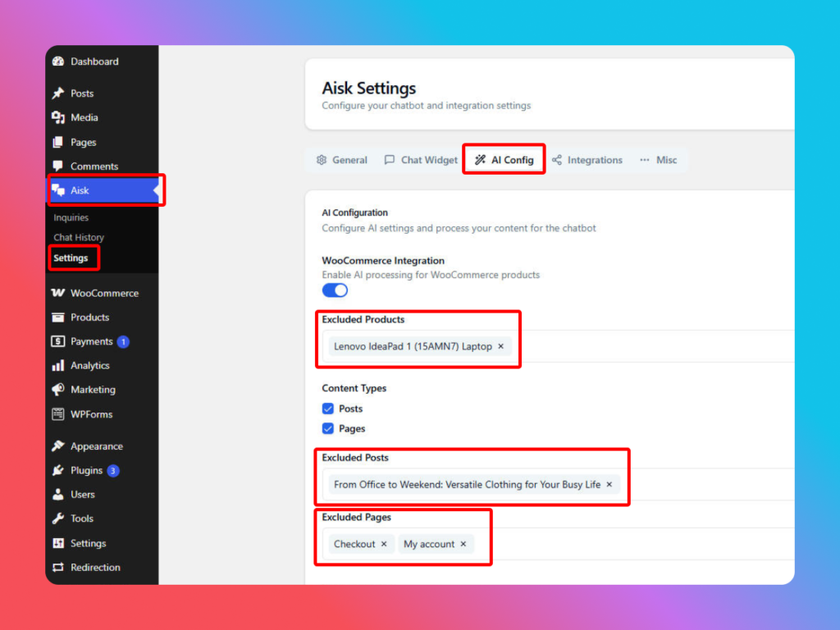This screenshot has height=630, width=840.
Task: Click the Tools wrench icon
Action: click(x=58, y=518)
